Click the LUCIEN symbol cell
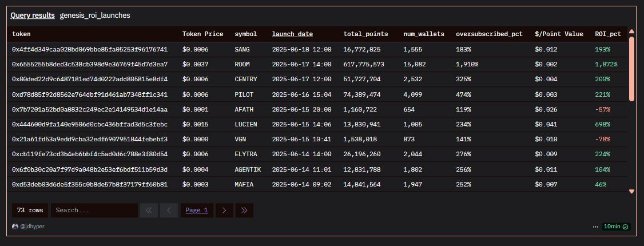Viewport: 644px width, 246px height. coord(245,125)
